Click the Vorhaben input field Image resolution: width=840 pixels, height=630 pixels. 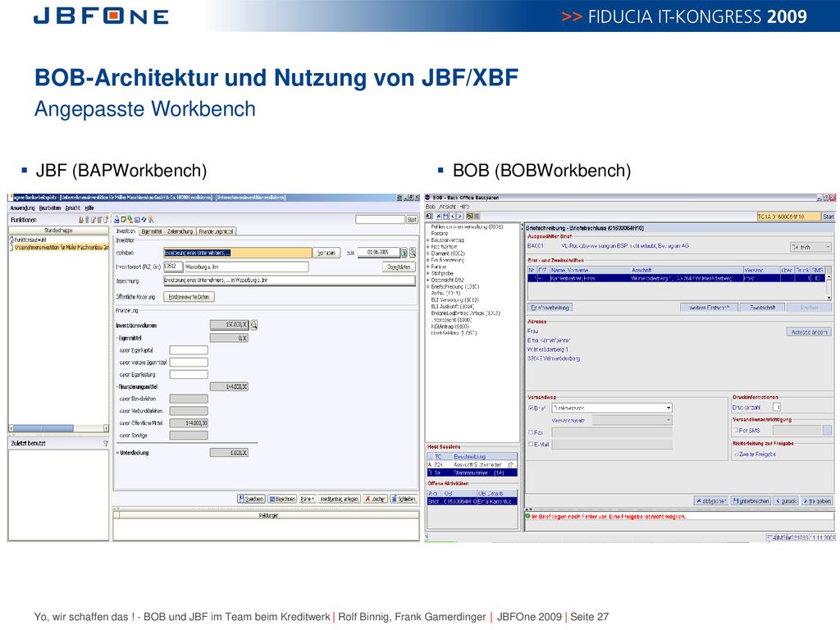coord(237,253)
